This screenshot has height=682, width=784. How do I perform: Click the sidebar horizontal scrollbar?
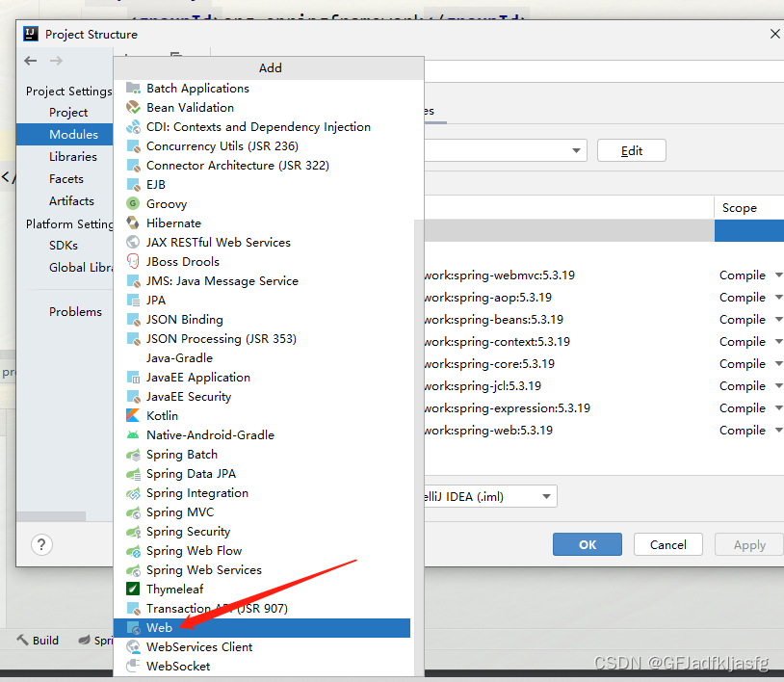[x=51, y=516]
